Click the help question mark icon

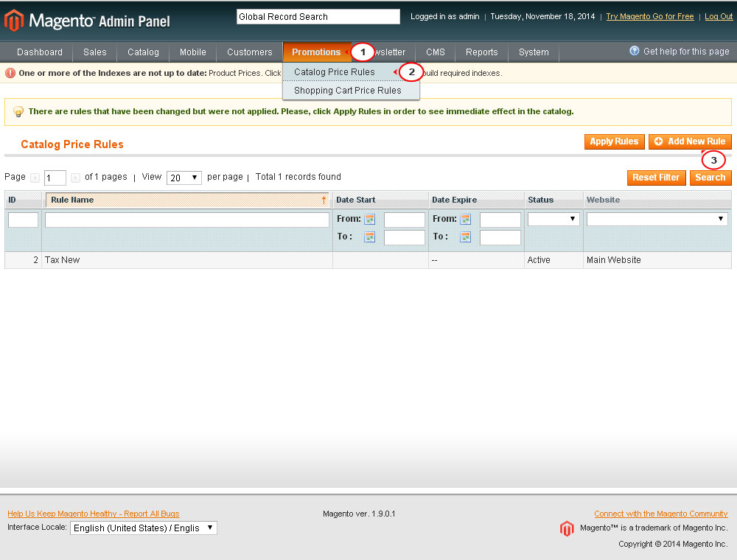point(634,51)
